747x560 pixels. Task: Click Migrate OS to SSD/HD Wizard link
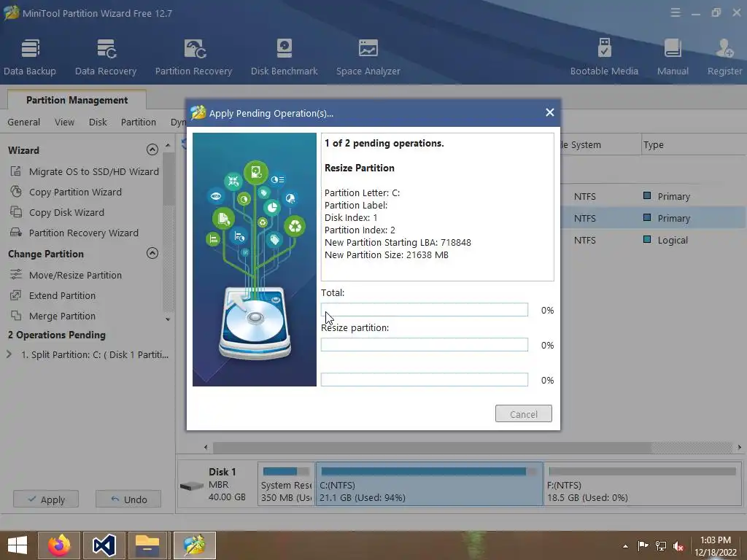tap(94, 171)
